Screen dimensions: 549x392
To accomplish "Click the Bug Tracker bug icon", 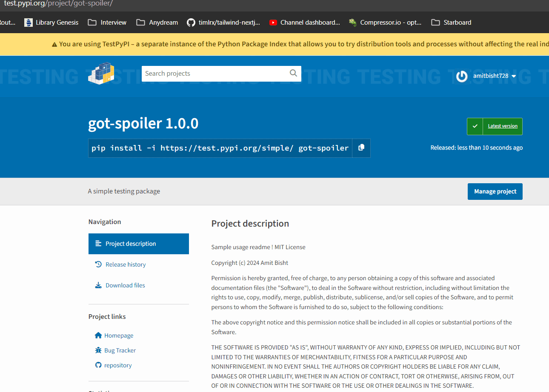I will [x=98, y=350].
